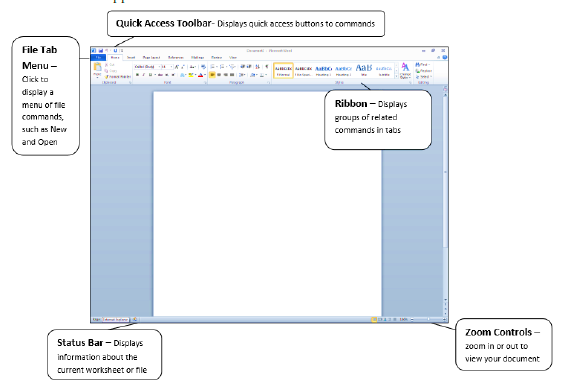Viewport: 564px width, 385px height.
Task: Click the Text Effects icon
Action: tap(182, 75)
